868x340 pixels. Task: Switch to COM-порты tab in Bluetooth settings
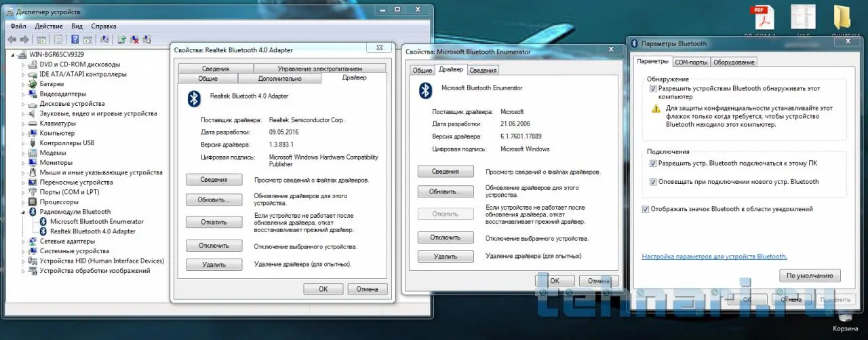click(x=691, y=62)
